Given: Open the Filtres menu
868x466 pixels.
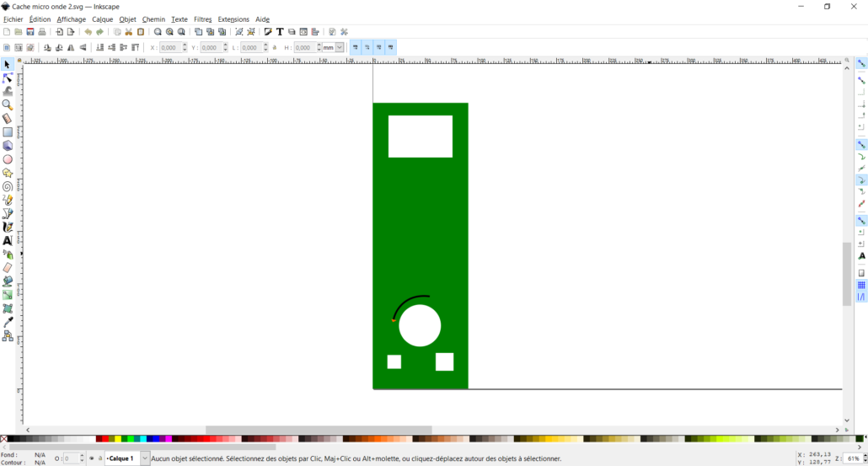Looking at the screenshot, I should [x=202, y=19].
